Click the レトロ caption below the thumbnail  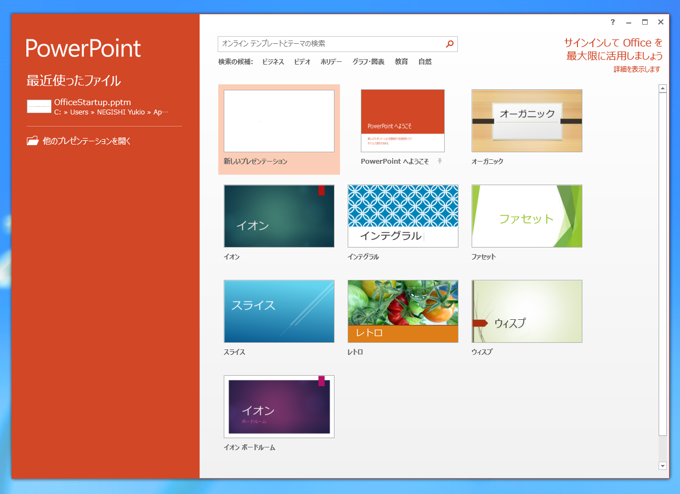[x=355, y=352]
